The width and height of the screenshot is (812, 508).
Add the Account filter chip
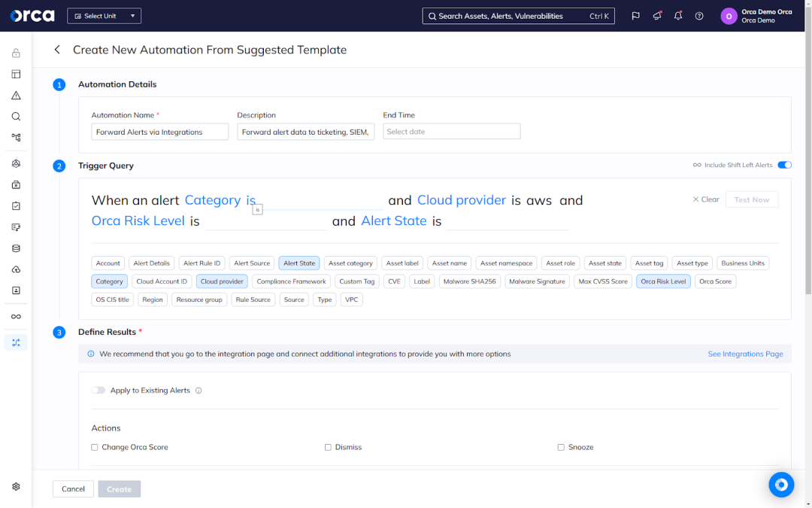tap(108, 263)
